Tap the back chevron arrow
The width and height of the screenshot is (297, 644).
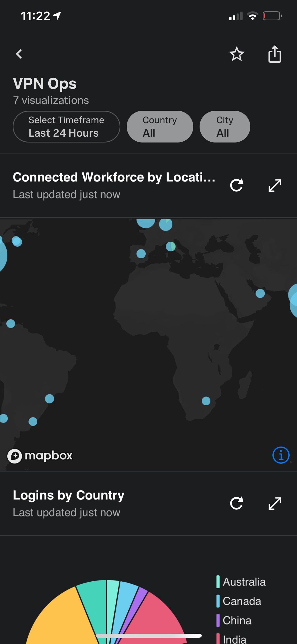pyautogui.click(x=19, y=54)
